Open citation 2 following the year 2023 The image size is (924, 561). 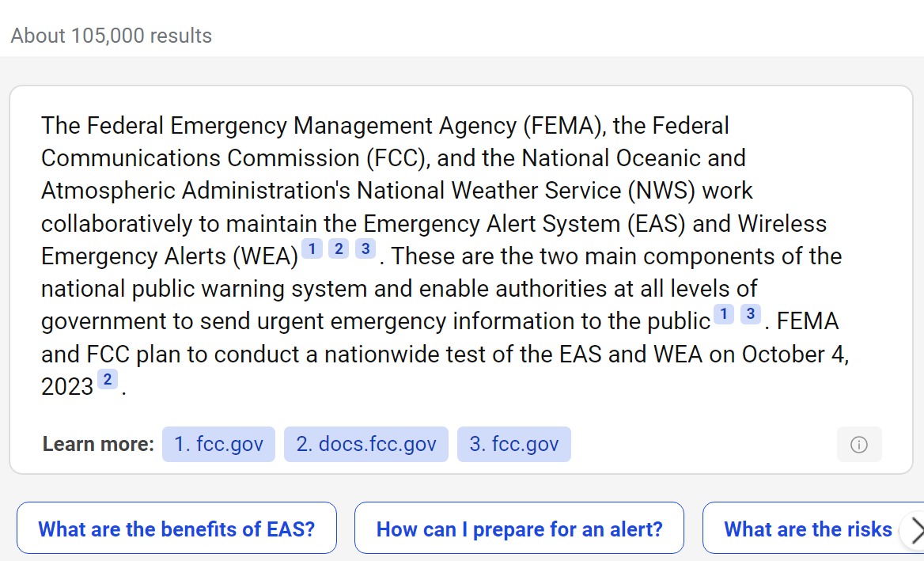[x=108, y=380]
